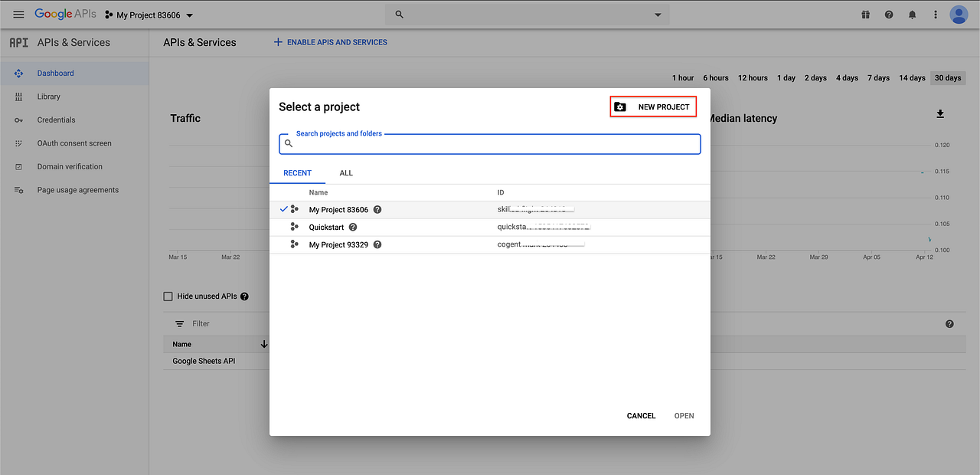The height and width of the screenshot is (475, 980).
Task: Click the notifications bell icon
Action: pyautogui.click(x=912, y=14)
